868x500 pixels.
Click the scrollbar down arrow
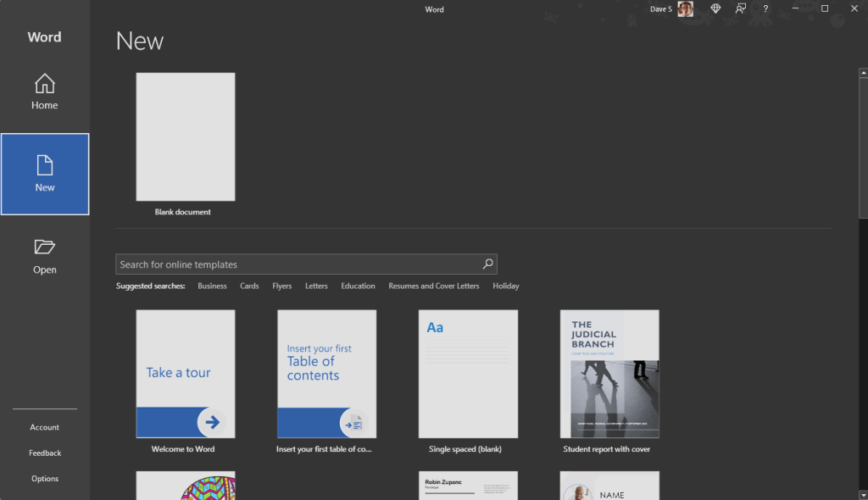coord(861,493)
